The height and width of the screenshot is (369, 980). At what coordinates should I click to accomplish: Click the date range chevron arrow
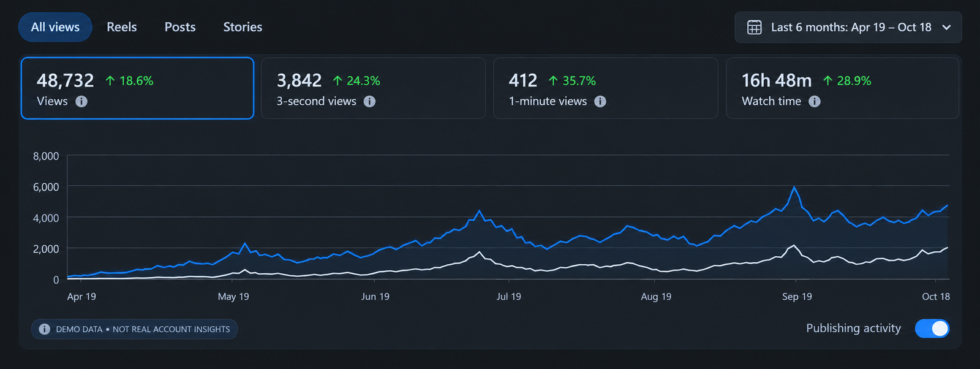pyautogui.click(x=946, y=28)
